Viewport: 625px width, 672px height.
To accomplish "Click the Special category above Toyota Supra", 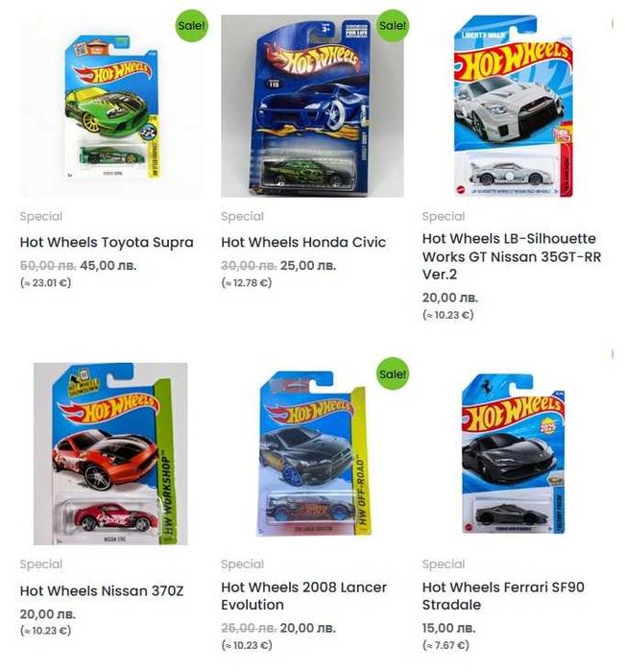I will click(41, 217).
